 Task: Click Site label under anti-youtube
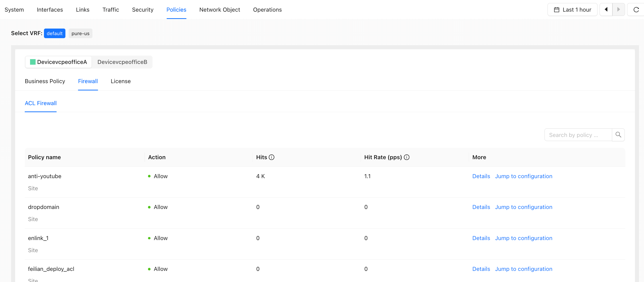(33, 188)
